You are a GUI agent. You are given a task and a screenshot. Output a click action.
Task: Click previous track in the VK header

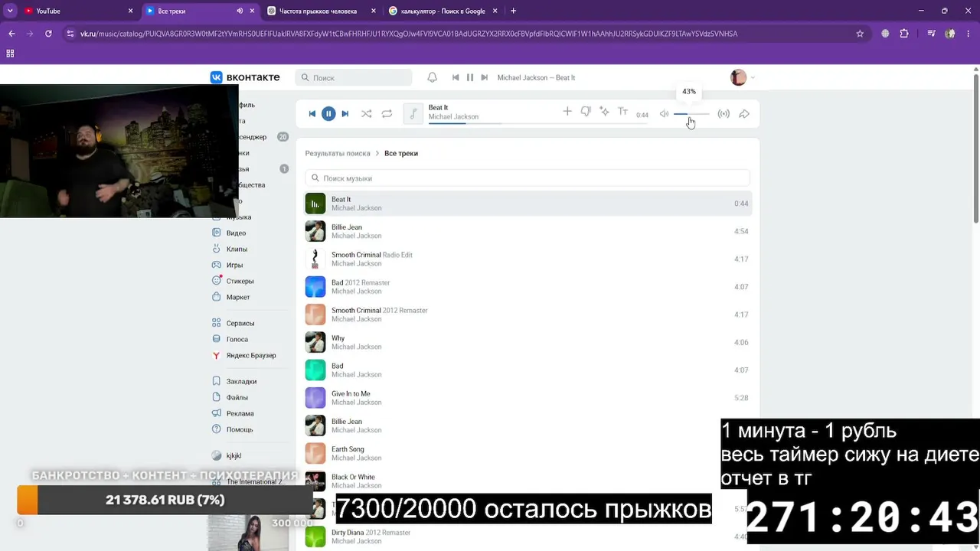pos(456,77)
